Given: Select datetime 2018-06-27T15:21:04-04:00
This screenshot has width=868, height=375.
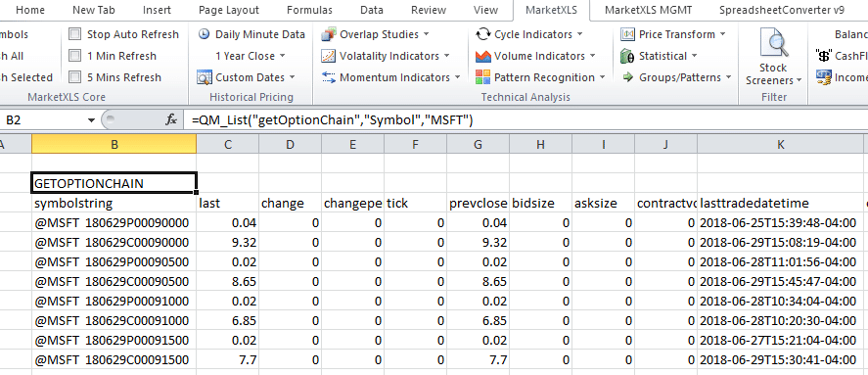Looking at the screenshot, I should coord(780,340).
